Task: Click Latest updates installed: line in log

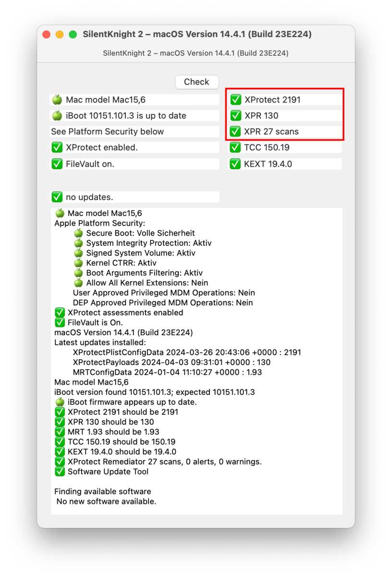Action: (100, 342)
